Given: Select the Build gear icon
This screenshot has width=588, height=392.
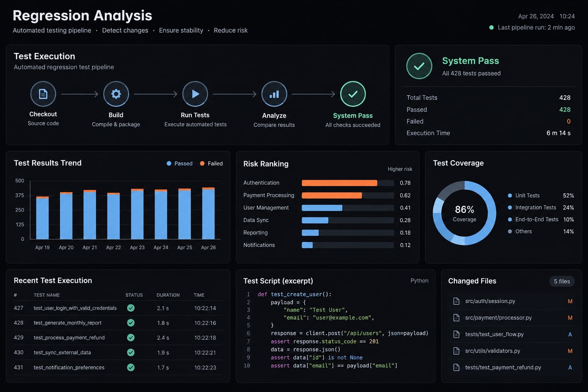Looking at the screenshot, I should click(x=116, y=94).
